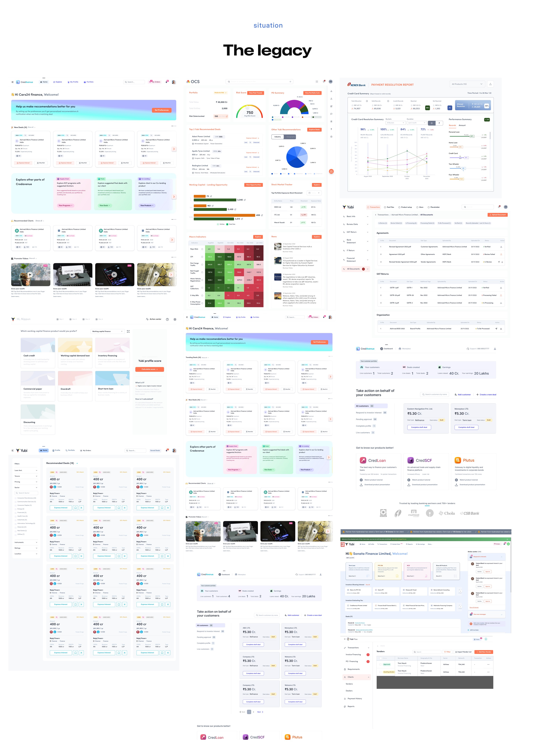Check the Consumer Discretionary (24) sector filter
This screenshot has height=756, width=535.
pyautogui.click(x=16, y=498)
